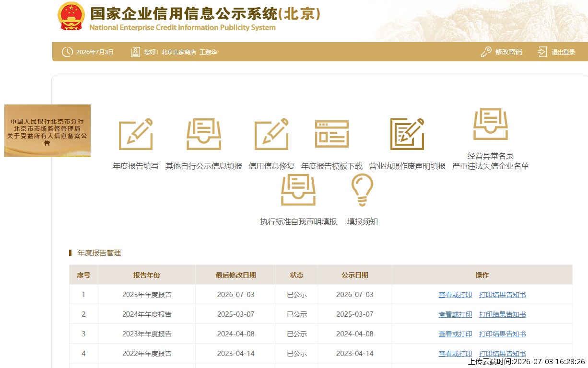Open the 营业执照作废声明填报 icon
Image resolution: width=588 pixels, height=368 pixels.
[x=407, y=134]
